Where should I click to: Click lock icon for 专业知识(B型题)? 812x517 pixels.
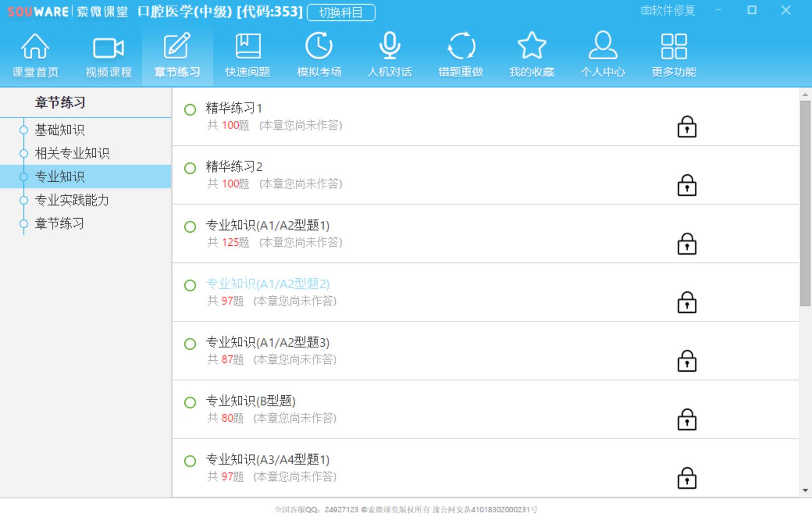coord(687,420)
